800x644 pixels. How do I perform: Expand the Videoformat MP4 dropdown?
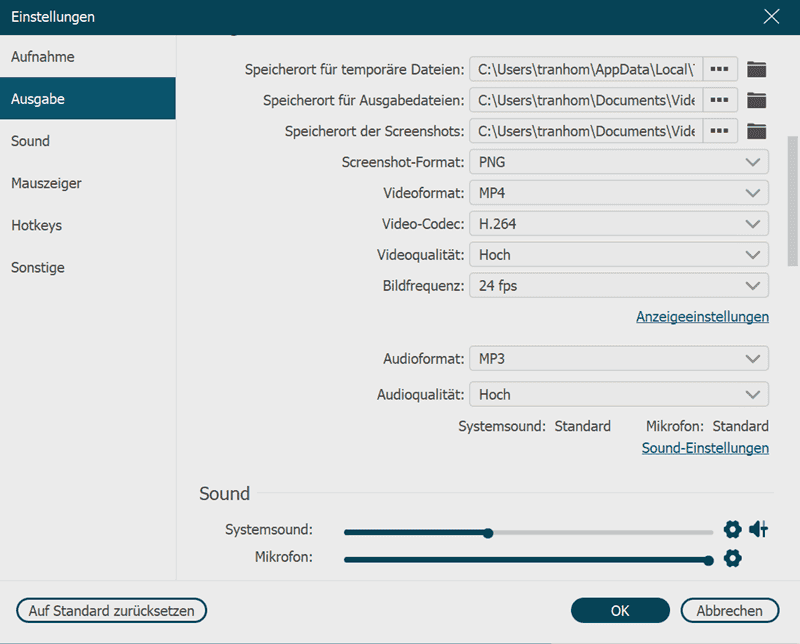(x=619, y=193)
